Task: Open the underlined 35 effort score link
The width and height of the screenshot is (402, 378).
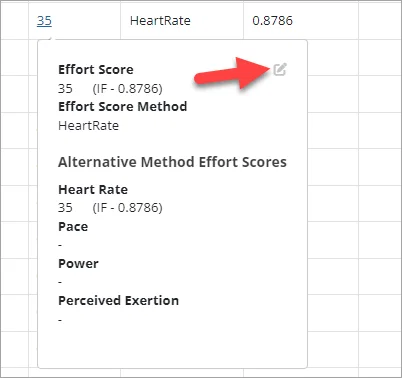Action: 44,21
